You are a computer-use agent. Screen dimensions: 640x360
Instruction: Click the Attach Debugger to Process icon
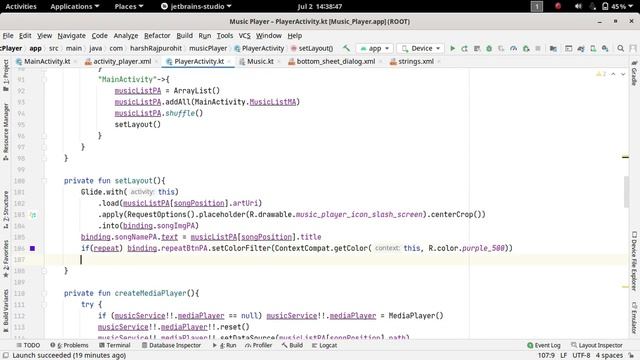(526, 48)
